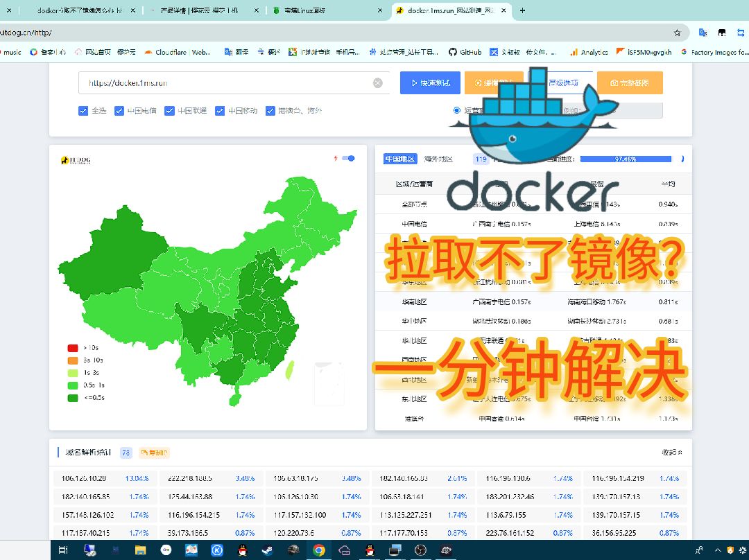
Task: Click the HK/Macau/Taiwan (港澳台) results row
Action: click(x=533, y=419)
